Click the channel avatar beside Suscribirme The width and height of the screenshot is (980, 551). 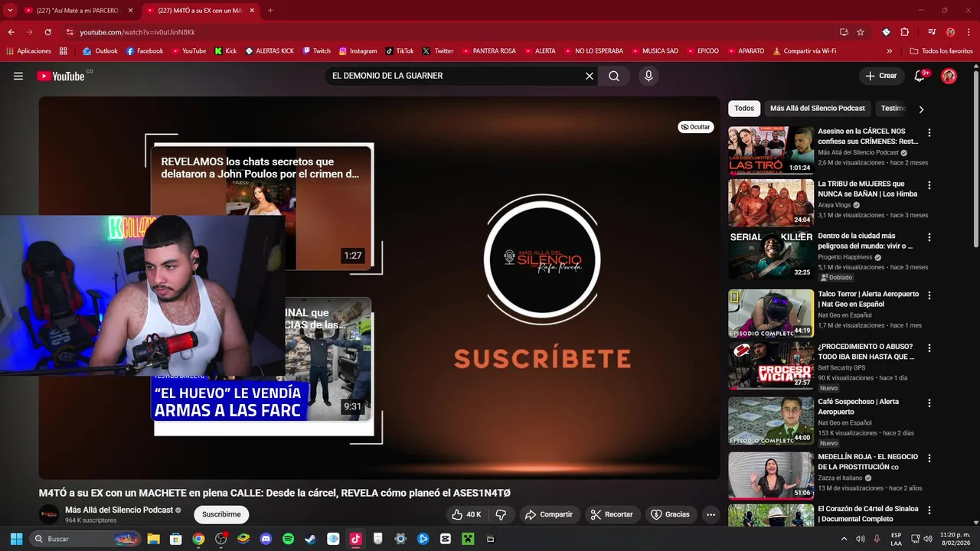pyautogui.click(x=49, y=514)
